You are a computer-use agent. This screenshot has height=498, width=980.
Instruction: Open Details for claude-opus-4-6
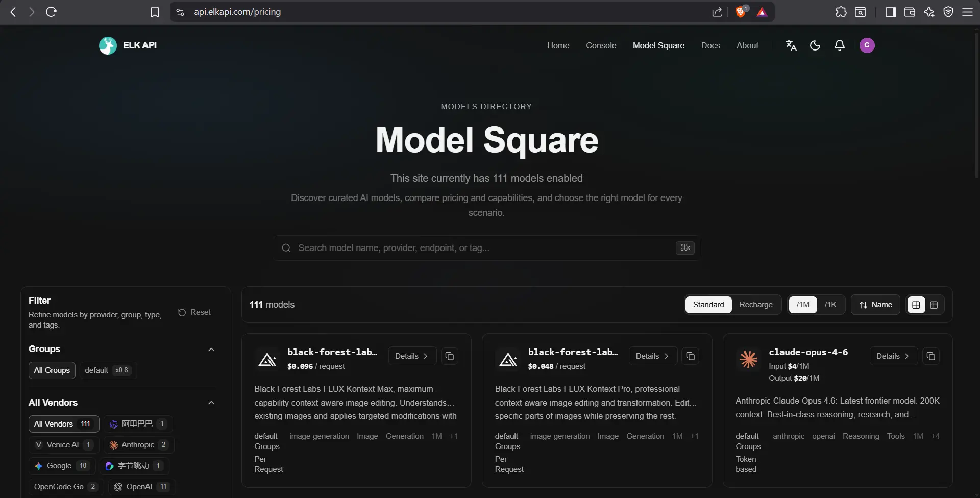point(893,356)
